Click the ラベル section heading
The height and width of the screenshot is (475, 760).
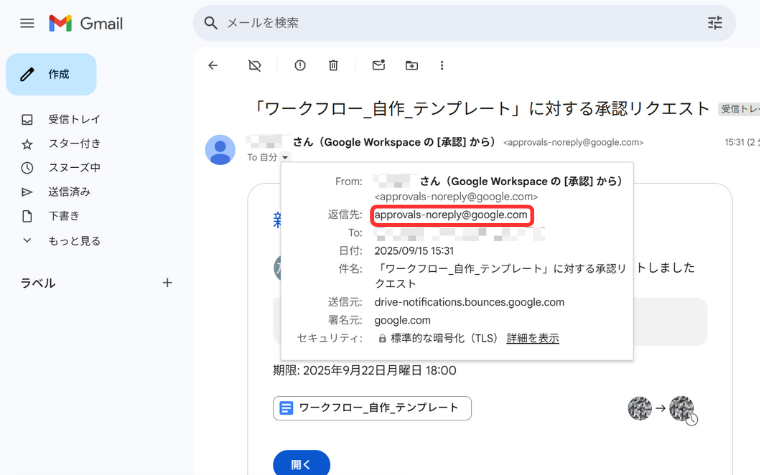pos(38,283)
